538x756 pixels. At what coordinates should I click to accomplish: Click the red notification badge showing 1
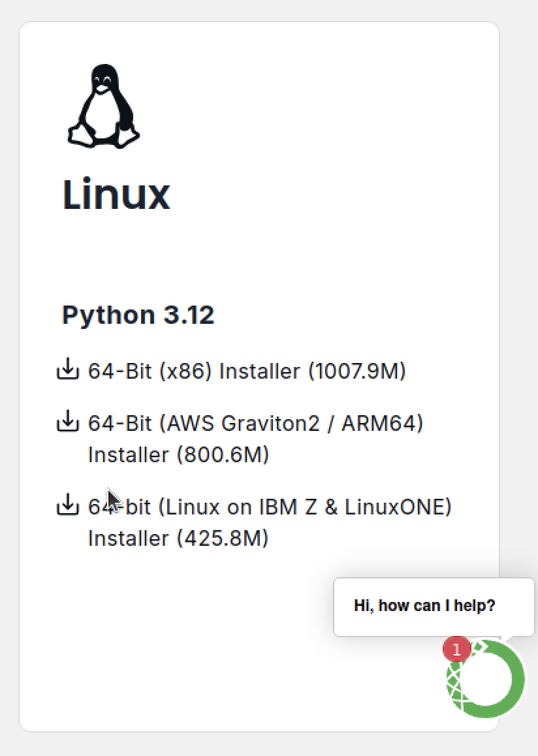[456, 649]
